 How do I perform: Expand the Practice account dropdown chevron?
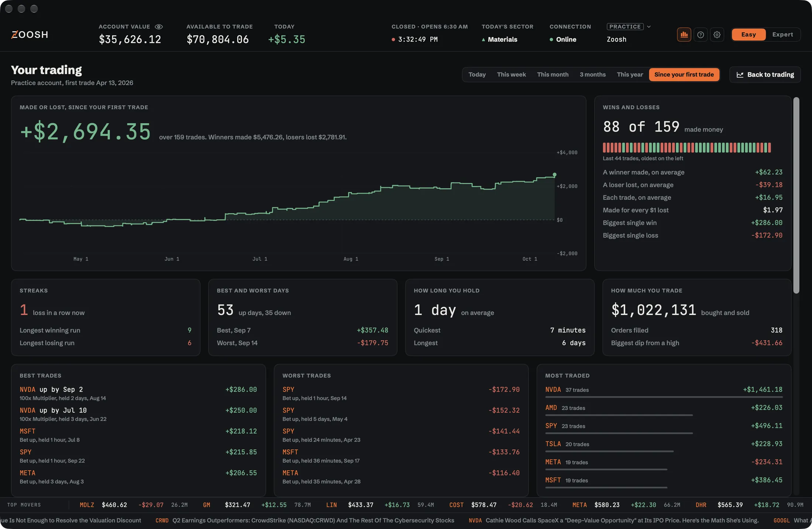pyautogui.click(x=649, y=27)
